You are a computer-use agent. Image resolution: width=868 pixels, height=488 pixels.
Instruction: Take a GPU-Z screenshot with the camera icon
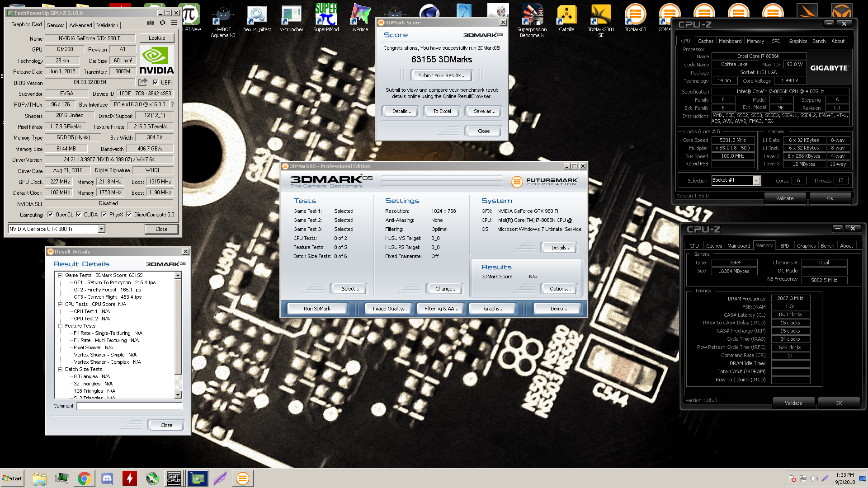pyautogui.click(x=151, y=23)
